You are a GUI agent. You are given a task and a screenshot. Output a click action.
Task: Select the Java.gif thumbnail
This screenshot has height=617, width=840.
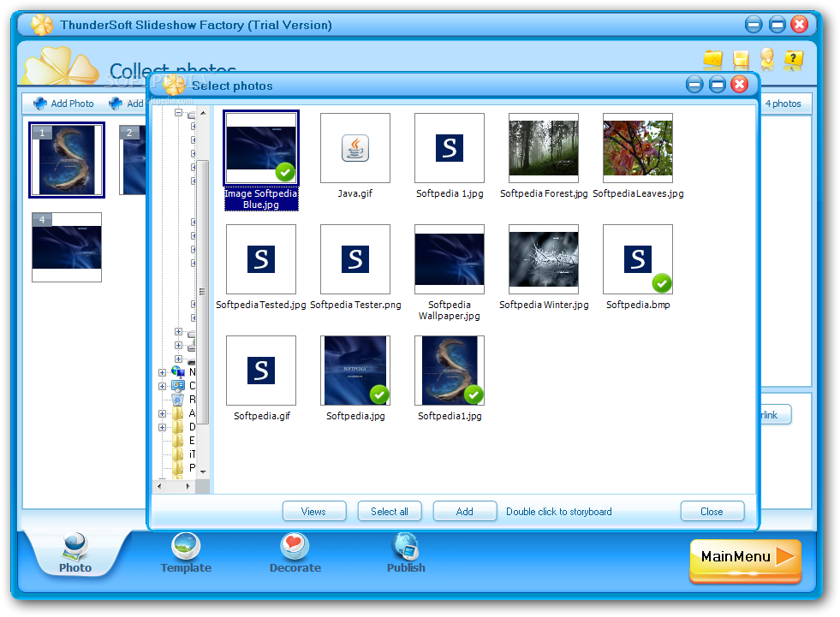[x=355, y=148]
